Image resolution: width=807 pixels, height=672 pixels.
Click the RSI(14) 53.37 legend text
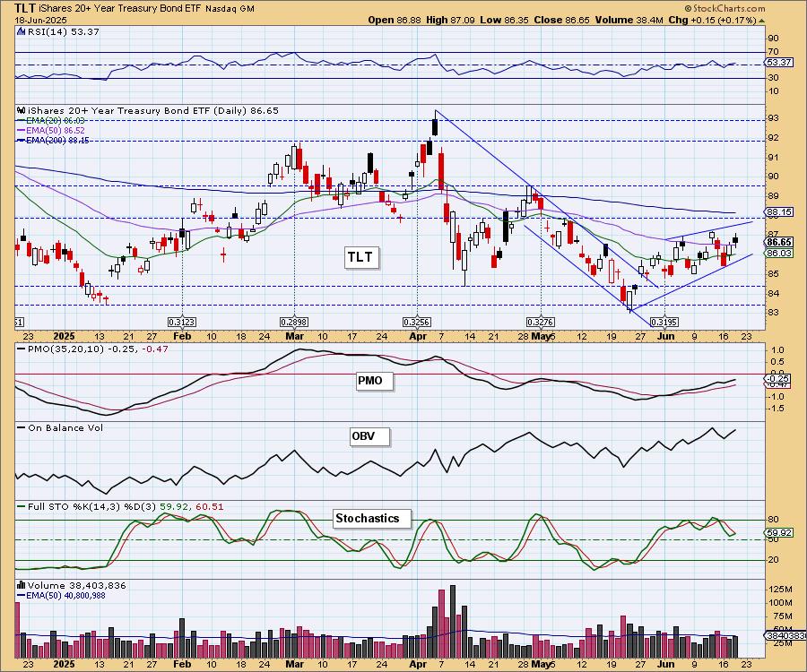tap(63, 32)
